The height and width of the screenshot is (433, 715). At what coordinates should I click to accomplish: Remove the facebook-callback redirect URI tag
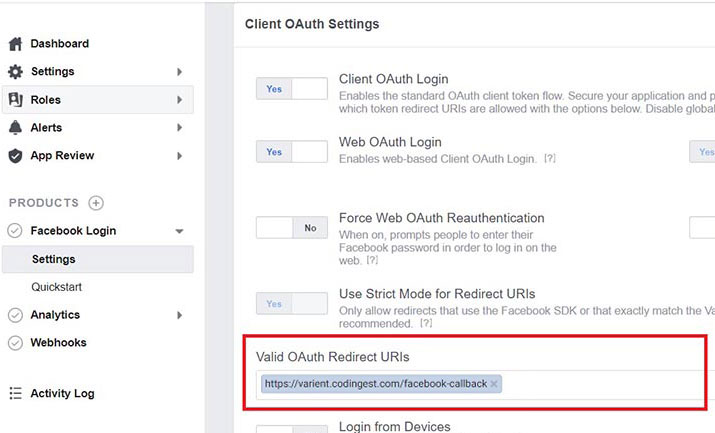pos(494,384)
